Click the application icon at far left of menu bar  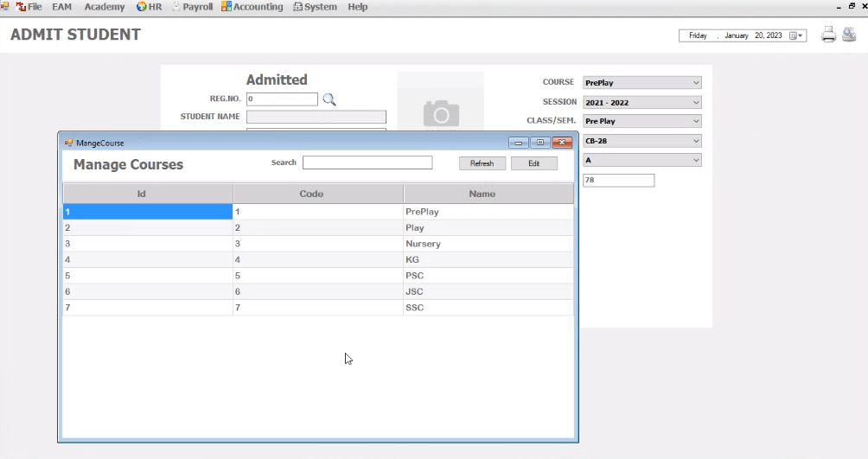(x=4, y=6)
